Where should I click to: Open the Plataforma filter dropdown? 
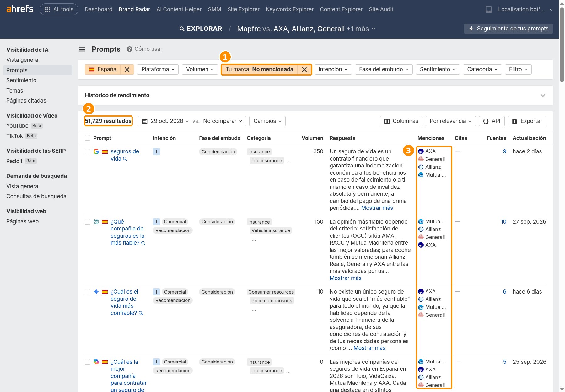[158, 70]
